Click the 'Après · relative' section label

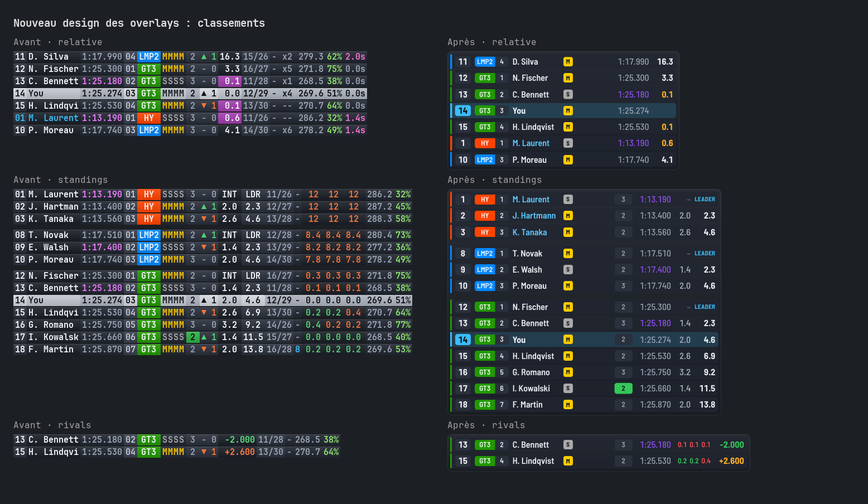coord(491,42)
